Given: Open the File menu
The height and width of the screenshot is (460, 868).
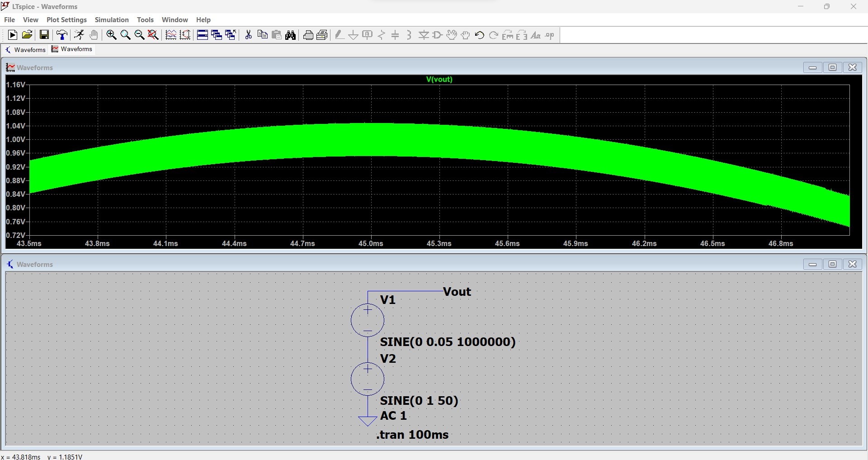Looking at the screenshot, I should (9, 20).
